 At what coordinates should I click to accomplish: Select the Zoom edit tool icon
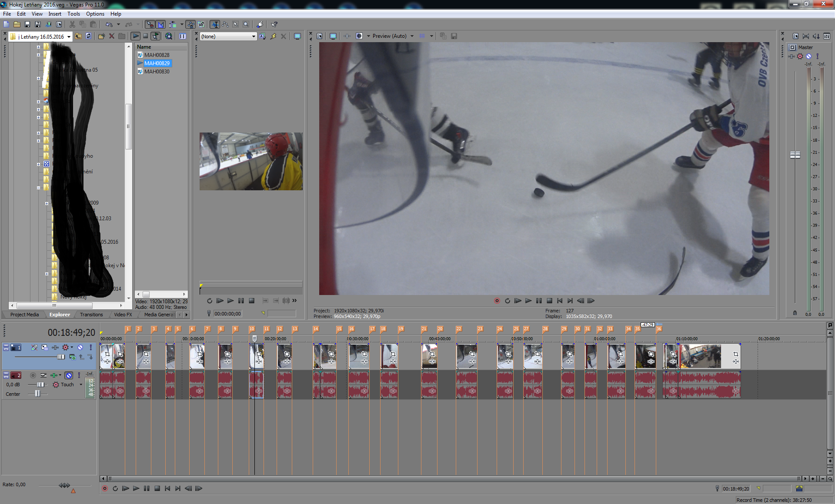coord(246,24)
